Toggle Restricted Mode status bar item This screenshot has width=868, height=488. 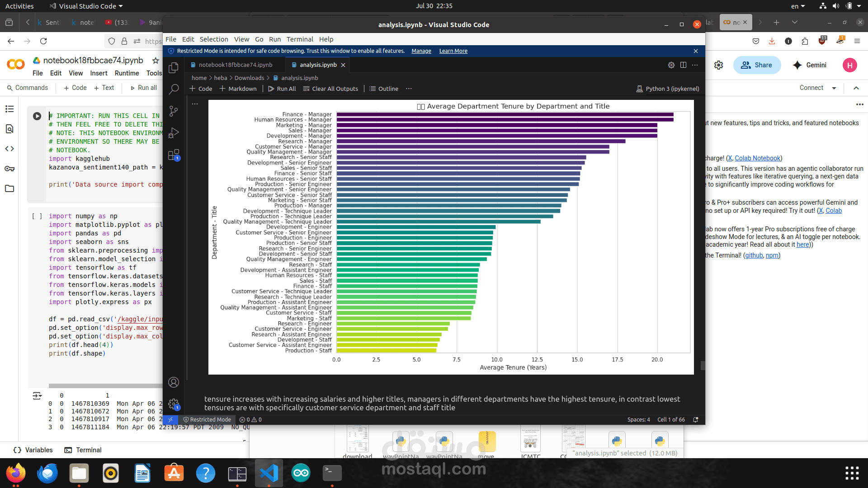pyautogui.click(x=207, y=419)
